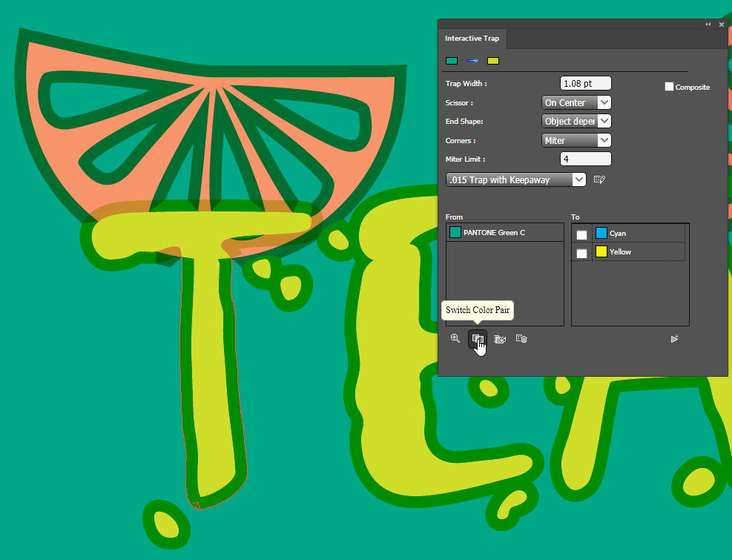Collapse the panel with double-arrow icon
This screenshot has height=560, width=732.
[x=708, y=24]
